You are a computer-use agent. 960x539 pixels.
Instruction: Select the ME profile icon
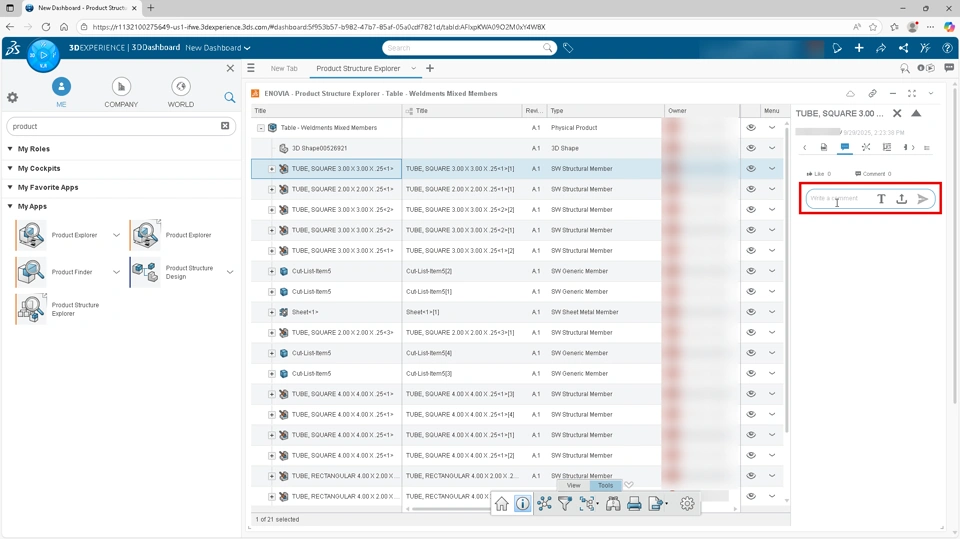coord(61,87)
